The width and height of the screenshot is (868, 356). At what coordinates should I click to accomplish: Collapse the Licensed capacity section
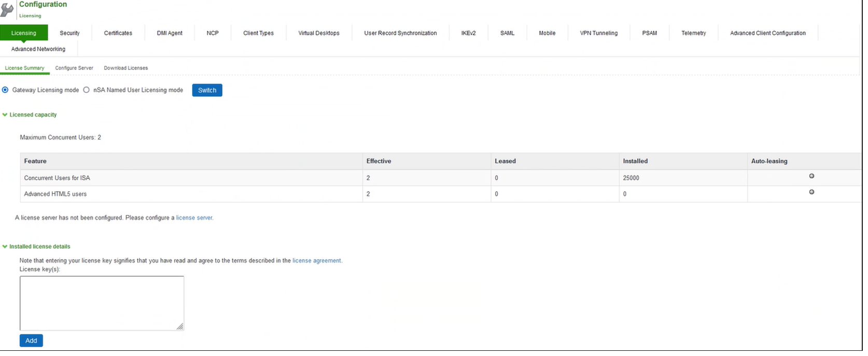pyautogui.click(x=5, y=115)
